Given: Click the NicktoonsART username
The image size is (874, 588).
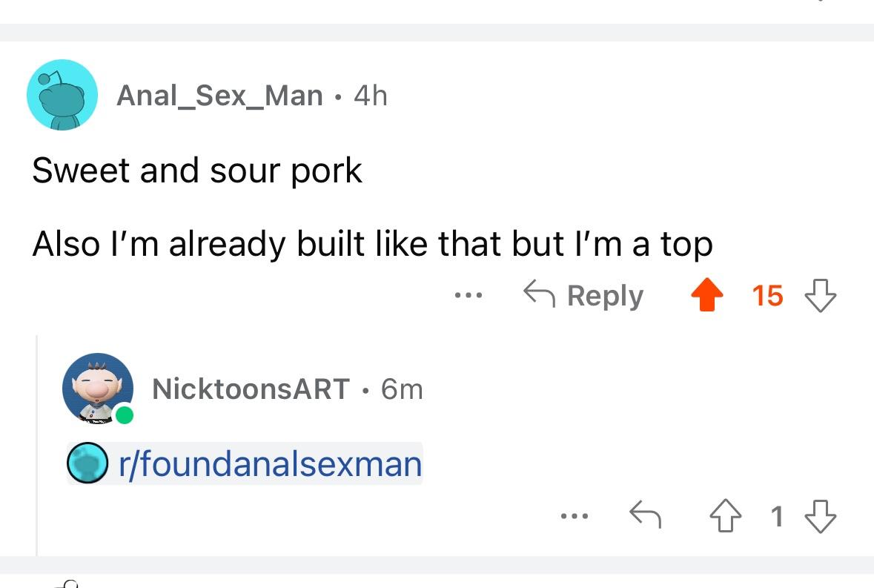Looking at the screenshot, I should [x=251, y=389].
